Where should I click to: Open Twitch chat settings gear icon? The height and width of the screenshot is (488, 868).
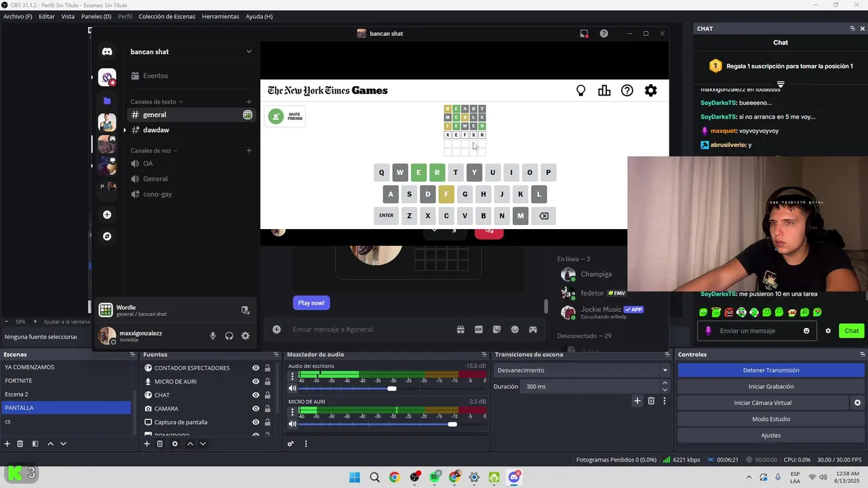(828, 331)
